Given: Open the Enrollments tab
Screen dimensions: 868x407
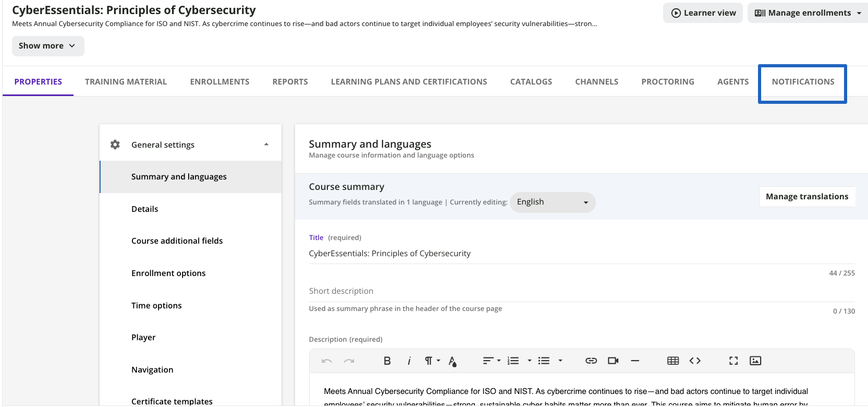Looking at the screenshot, I should (219, 81).
